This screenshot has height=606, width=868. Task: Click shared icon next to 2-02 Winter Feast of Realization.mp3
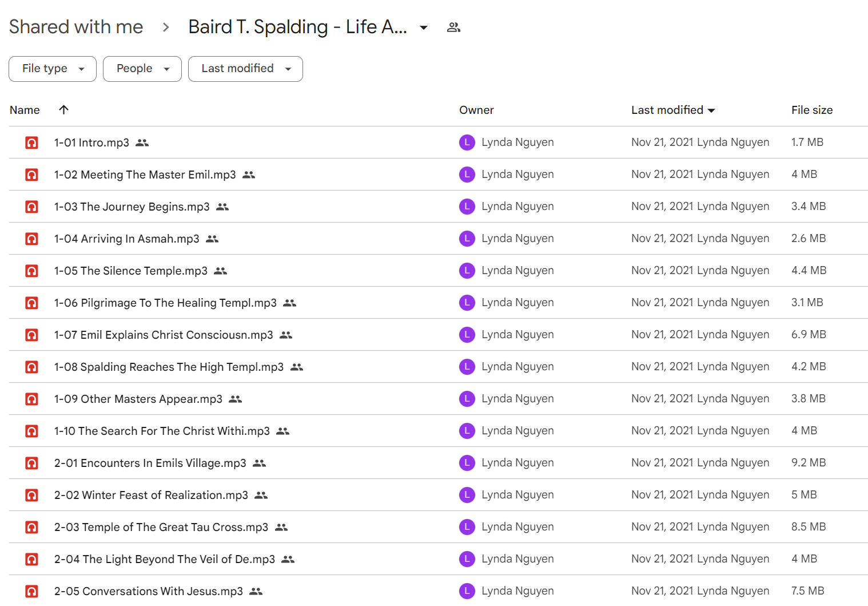tap(261, 496)
